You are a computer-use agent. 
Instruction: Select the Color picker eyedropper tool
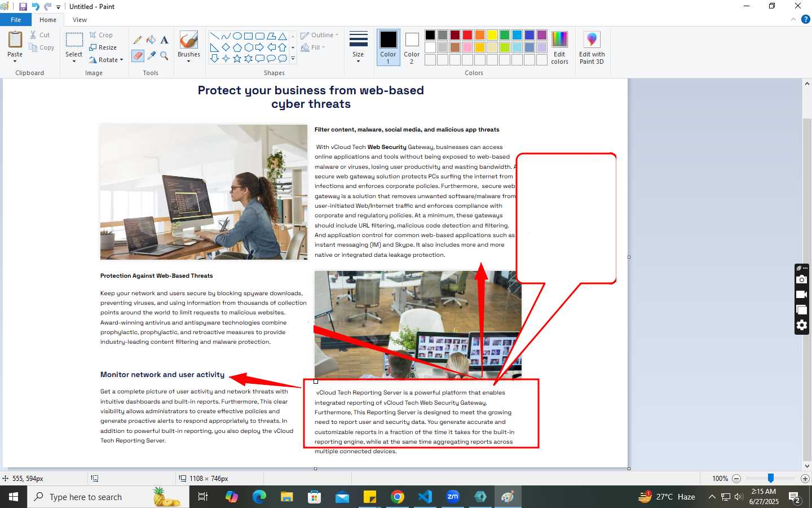151,56
